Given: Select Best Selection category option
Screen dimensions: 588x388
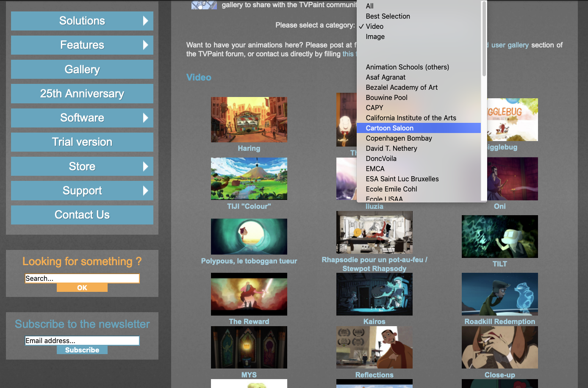Looking at the screenshot, I should pyautogui.click(x=419, y=16).
